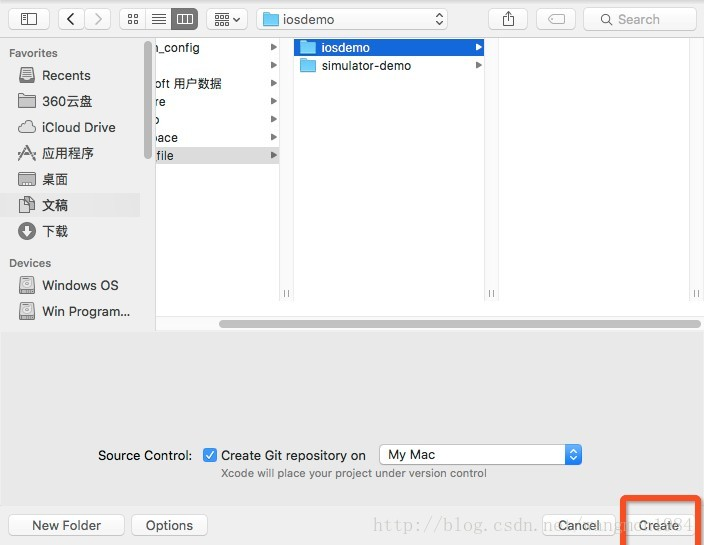Screen dimensions: 704x545
Task: Expand arrow next to file row
Action: tap(273, 155)
